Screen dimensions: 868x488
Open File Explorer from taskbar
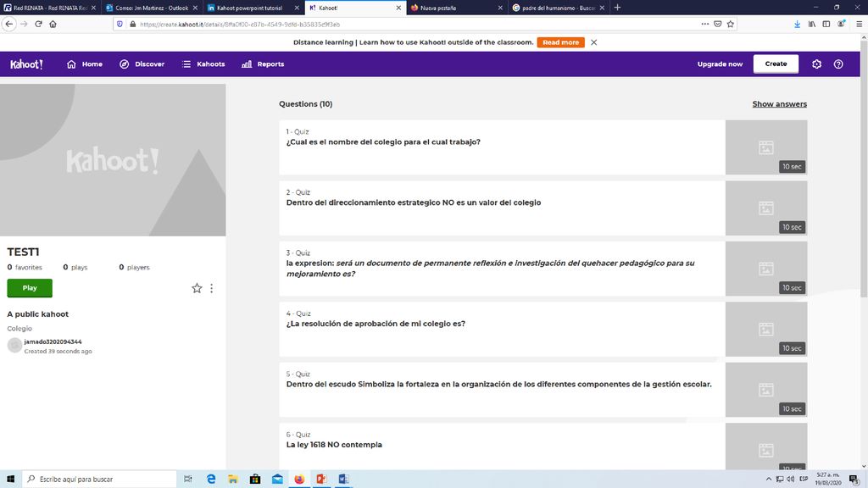pos(233,479)
